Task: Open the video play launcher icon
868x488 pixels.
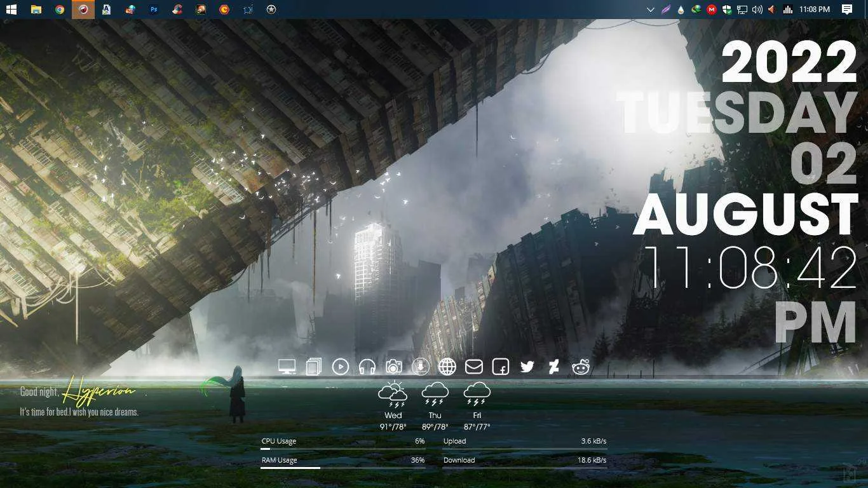Action: (x=341, y=367)
